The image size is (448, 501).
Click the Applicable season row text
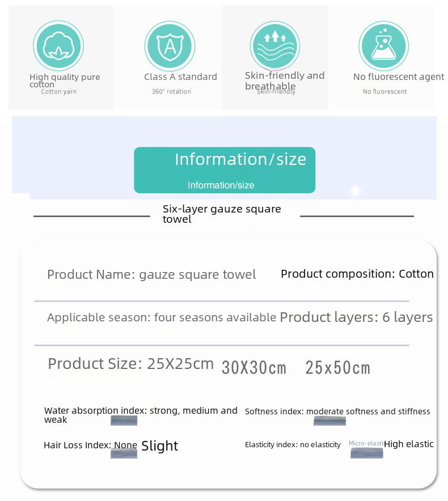pos(161,317)
